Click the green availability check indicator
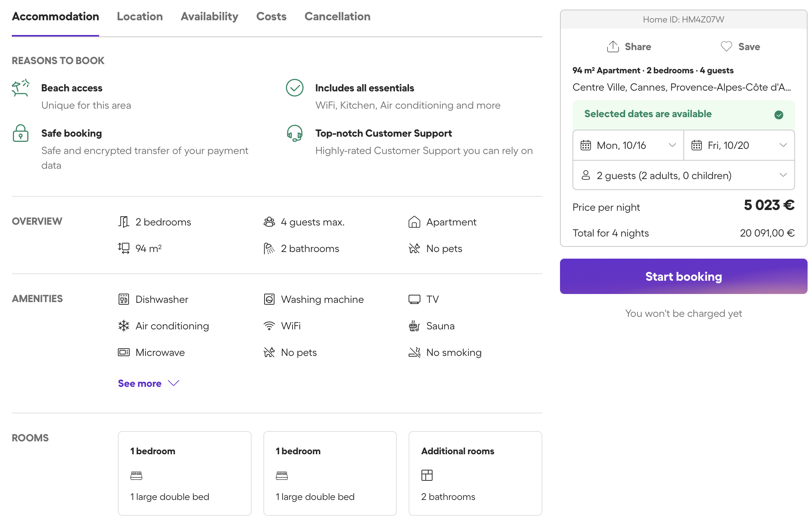This screenshot has height=532, width=812. (778, 115)
